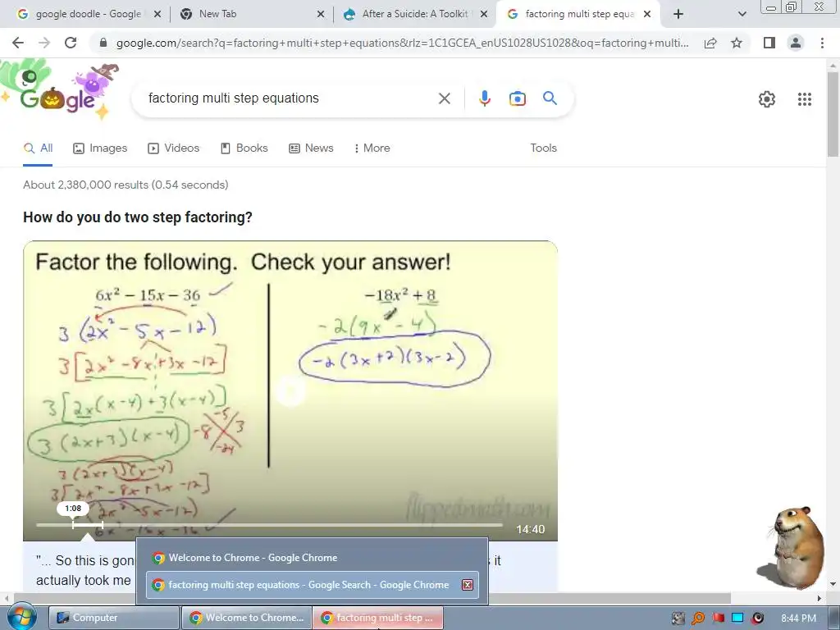The width and height of the screenshot is (840, 630).
Task: Open Computer from the taskbar
Action: click(x=114, y=618)
